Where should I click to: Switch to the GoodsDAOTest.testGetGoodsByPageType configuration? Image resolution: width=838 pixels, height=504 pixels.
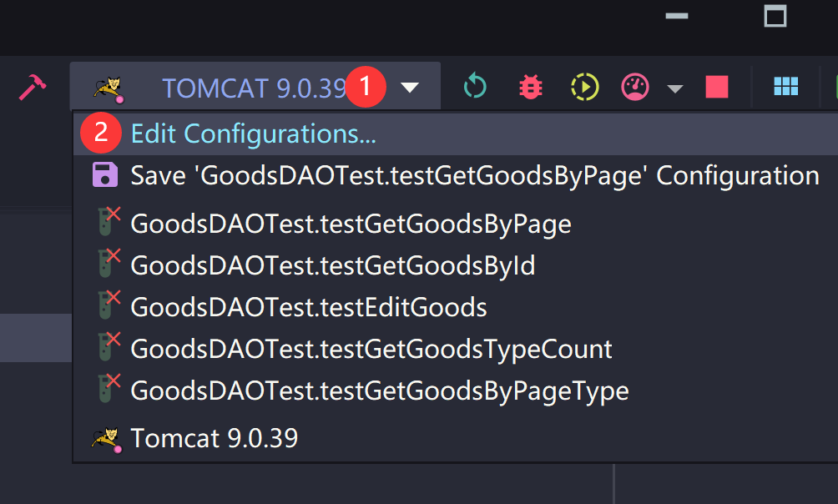(379, 391)
